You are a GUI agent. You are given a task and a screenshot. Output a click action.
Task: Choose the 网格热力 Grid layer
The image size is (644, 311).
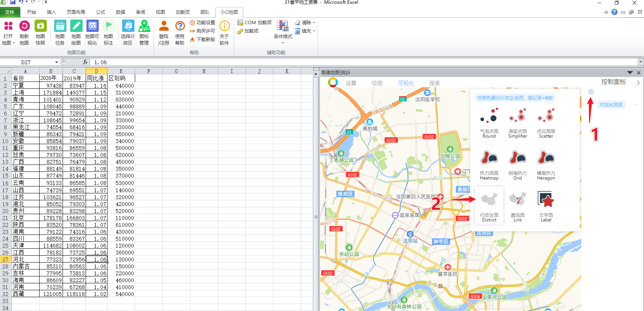tap(518, 165)
